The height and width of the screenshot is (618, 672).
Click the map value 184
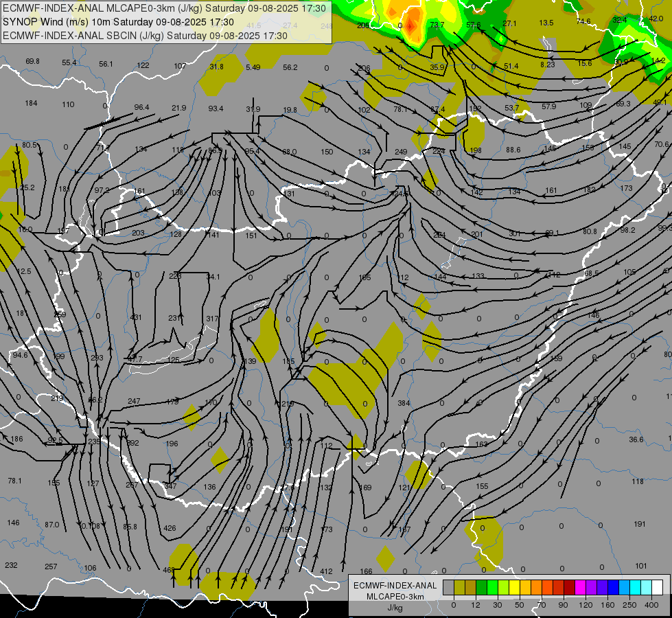[x=32, y=103]
